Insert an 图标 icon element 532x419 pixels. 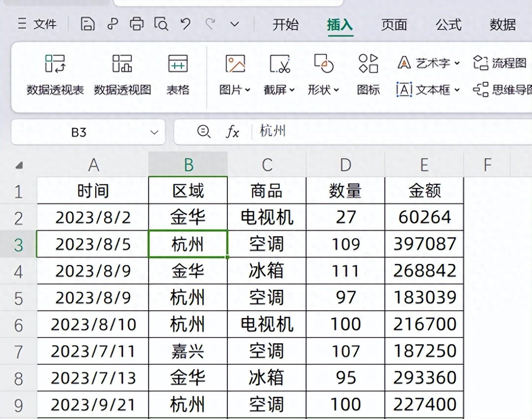[368, 75]
